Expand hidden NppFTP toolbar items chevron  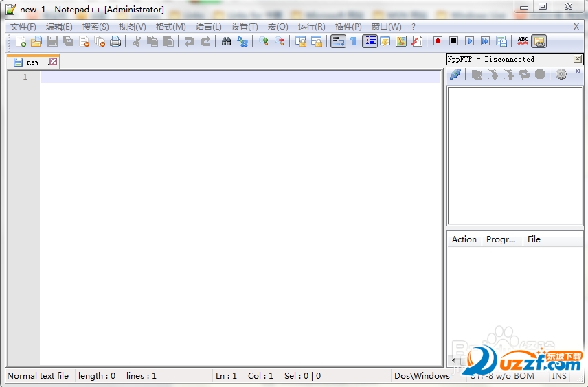578,71
